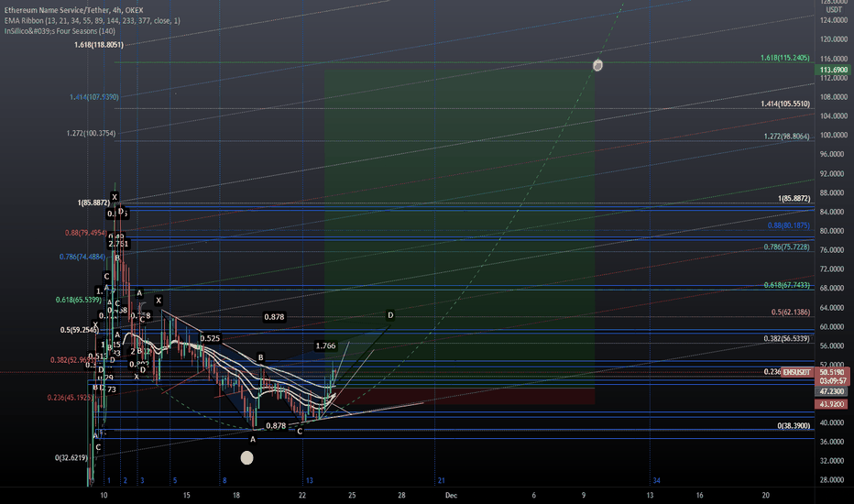Click the 124.0000 price axis label

[833, 20]
